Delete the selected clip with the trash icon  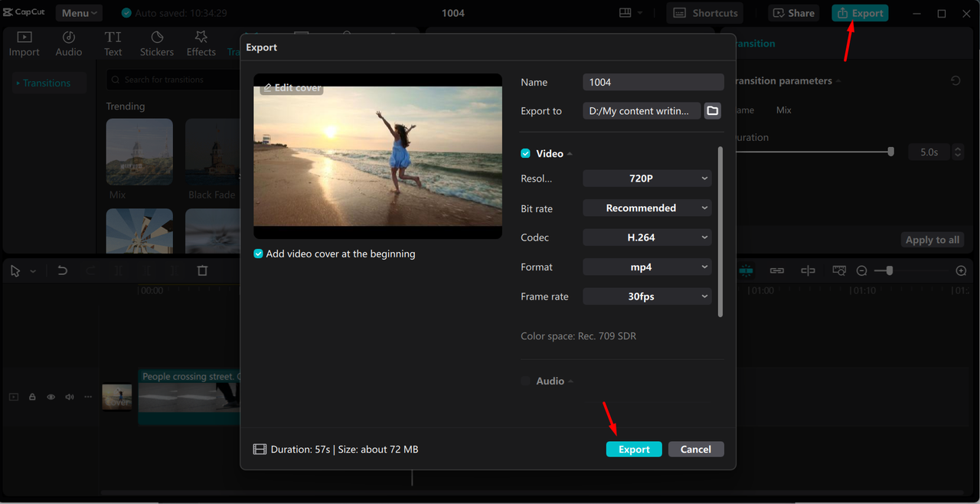[x=202, y=271]
